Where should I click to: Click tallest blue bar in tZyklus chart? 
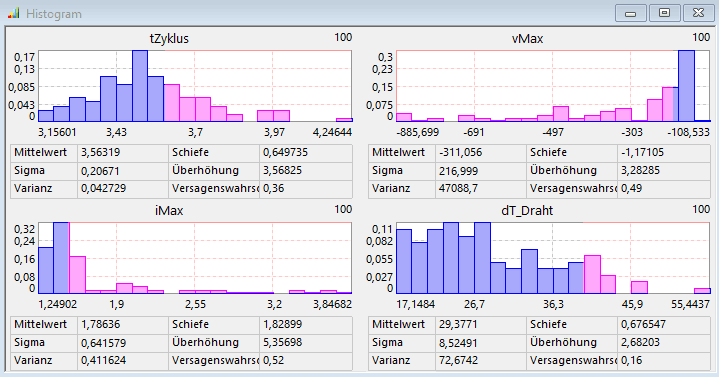point(140,86)
